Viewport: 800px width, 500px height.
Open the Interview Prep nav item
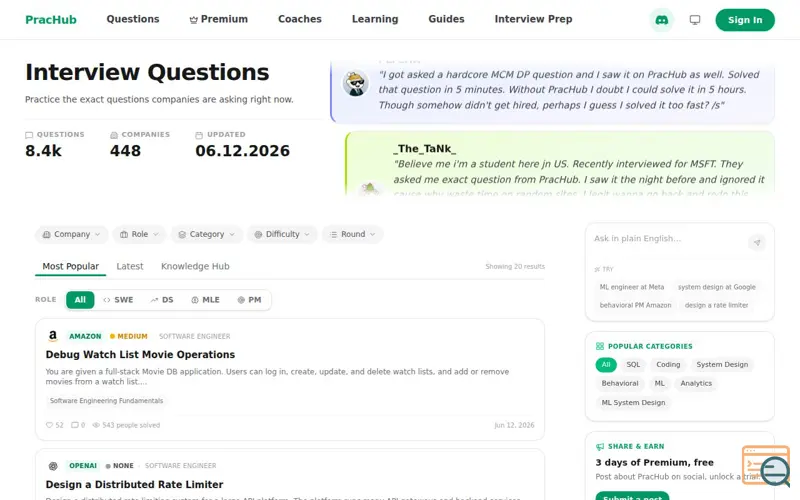coord(533,19)
